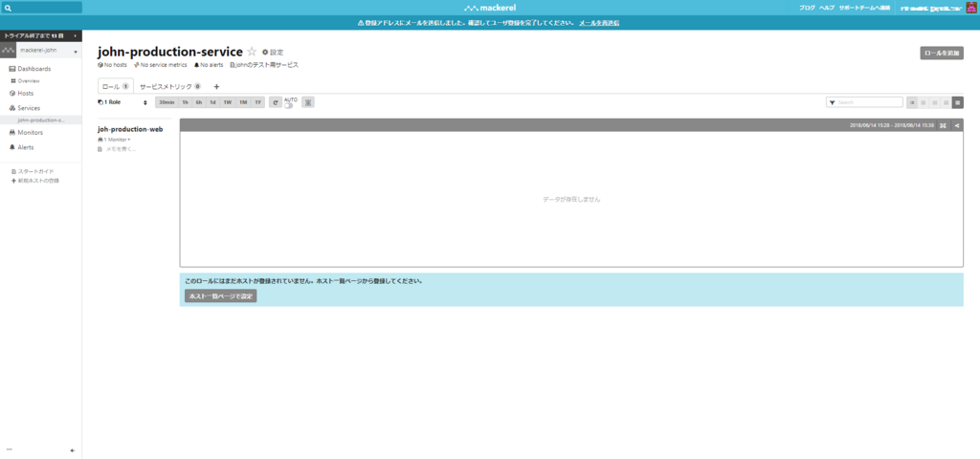
Task: Click johnのテスト用サービス description text
Action: (x=264, y=65)
